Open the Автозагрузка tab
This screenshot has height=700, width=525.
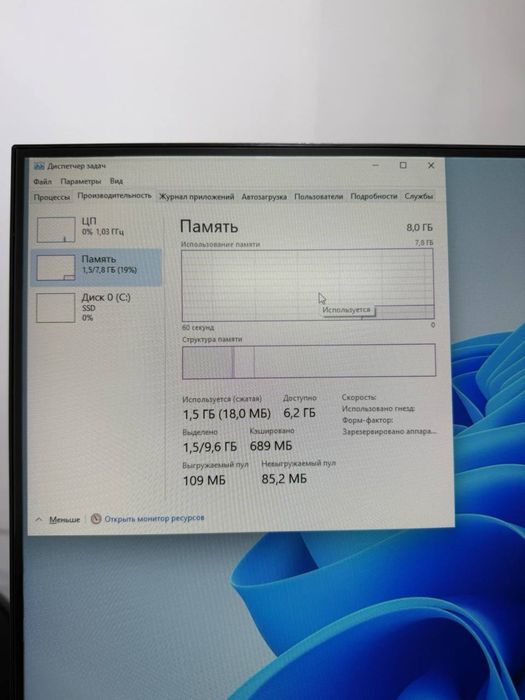264,196
